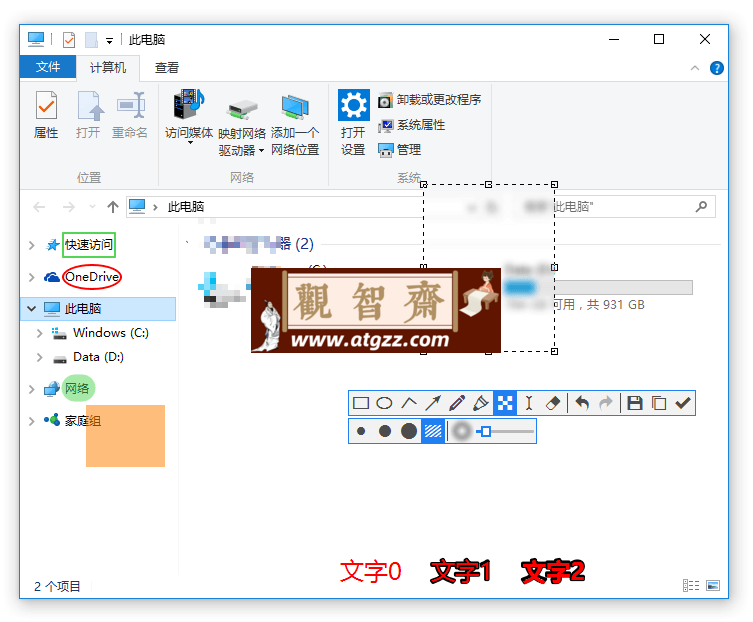The width and height of the screenshot is (753, 622).
Task: Click the 重命名 rename ribbon button
Action: pyautogui.click(x=130, y=115)
